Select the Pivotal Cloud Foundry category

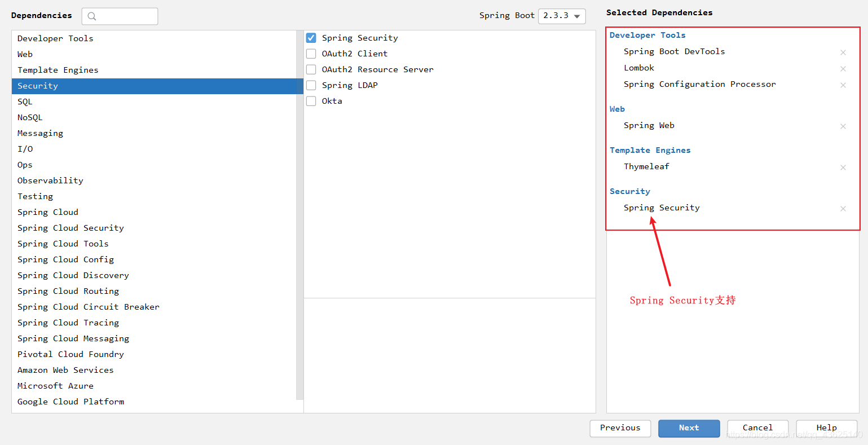click(154, 354)
